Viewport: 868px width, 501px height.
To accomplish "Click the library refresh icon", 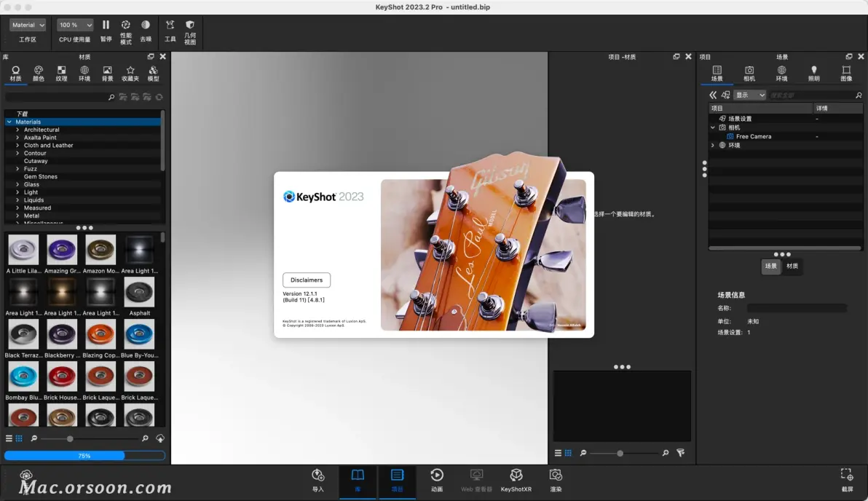I will tap(159, 97).
